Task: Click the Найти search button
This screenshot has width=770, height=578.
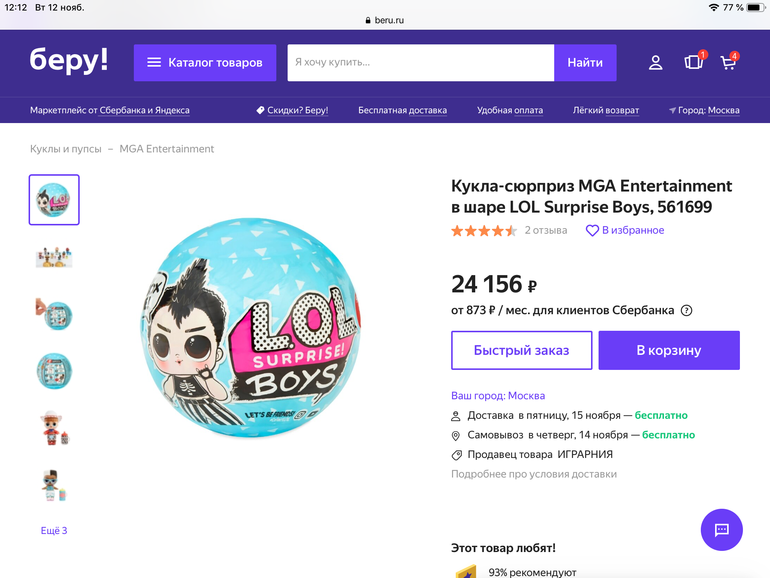Action: coord(585,63)
